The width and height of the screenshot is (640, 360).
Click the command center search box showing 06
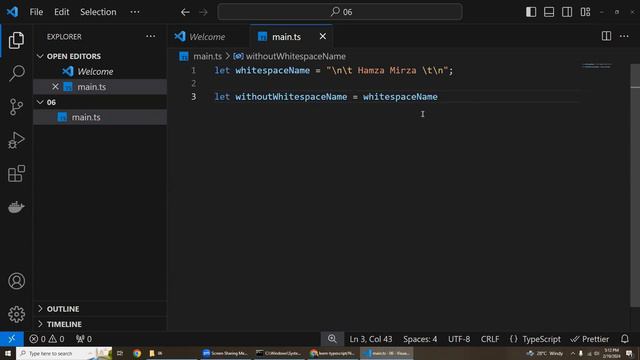coord(340,12)
